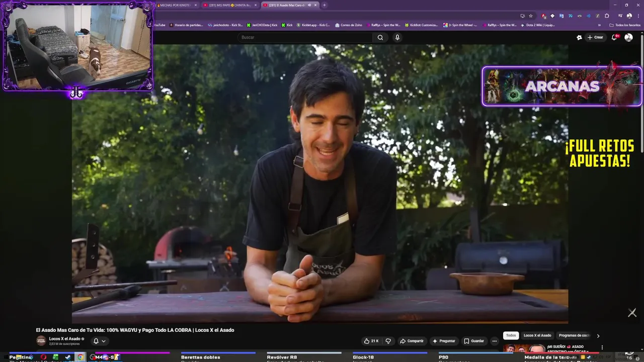644x362 pixels.
Task: Click the Compartir button
Action: (412, 341)
